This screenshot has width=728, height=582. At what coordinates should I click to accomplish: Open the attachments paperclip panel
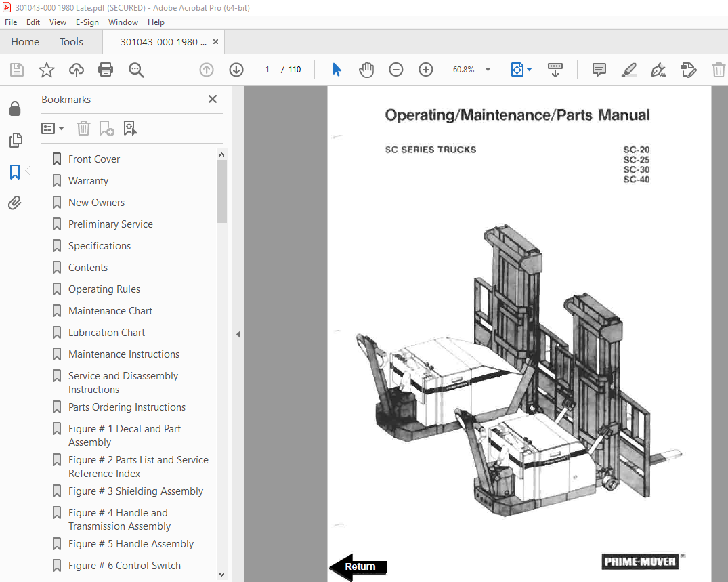14,203
